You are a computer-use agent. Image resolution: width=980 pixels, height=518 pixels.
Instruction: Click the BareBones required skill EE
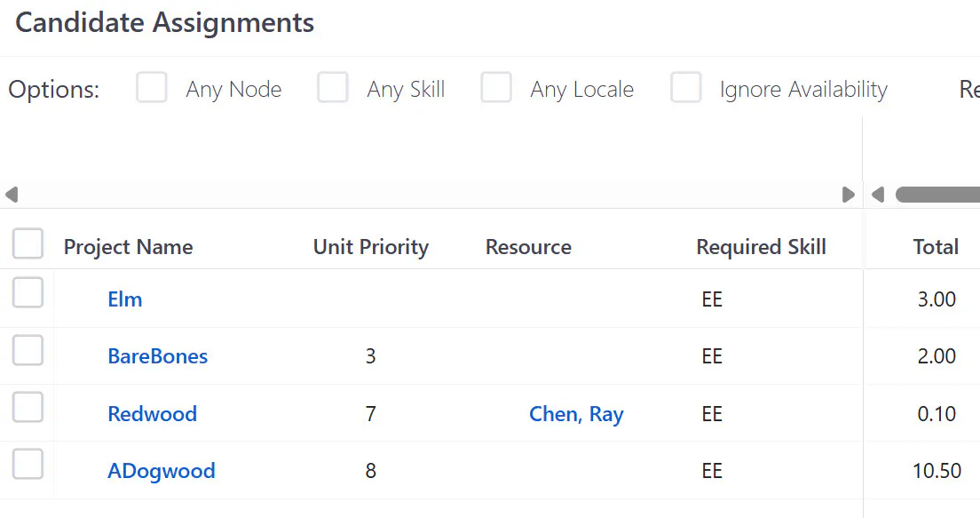[x=712, y=356]
